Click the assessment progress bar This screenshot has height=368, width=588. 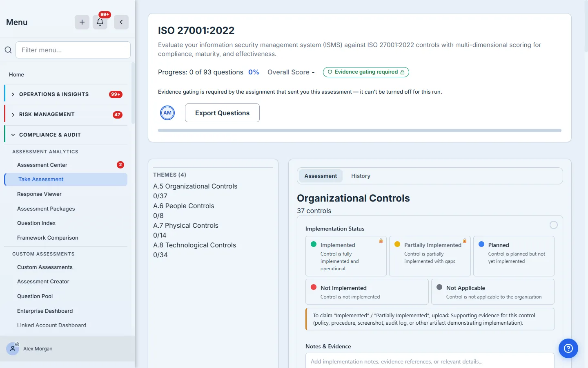(x=360, y=130)
